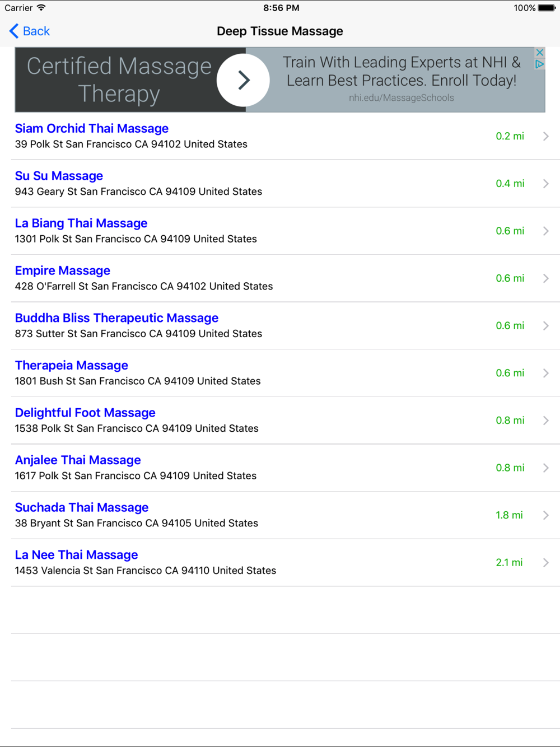Select address 1801 Bush St San Francisco
The image size is (560, 747).
tap(138, 381)
